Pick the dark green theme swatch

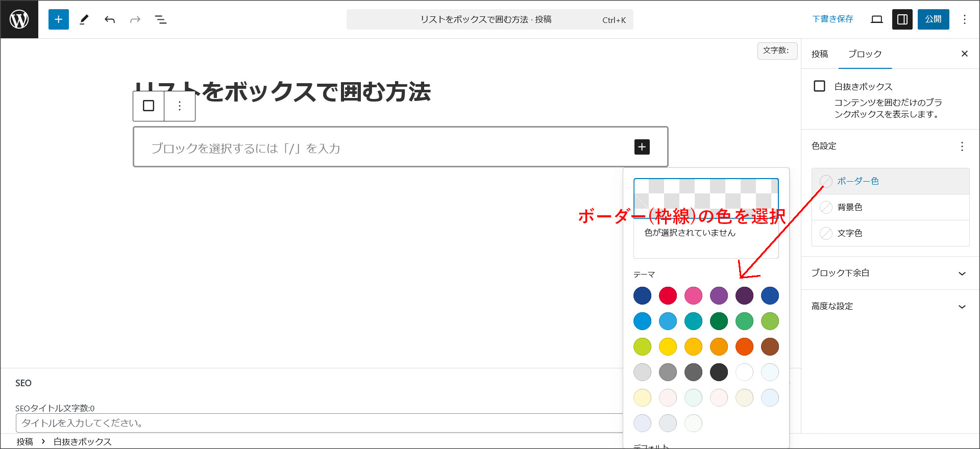(x=719, y=321)
